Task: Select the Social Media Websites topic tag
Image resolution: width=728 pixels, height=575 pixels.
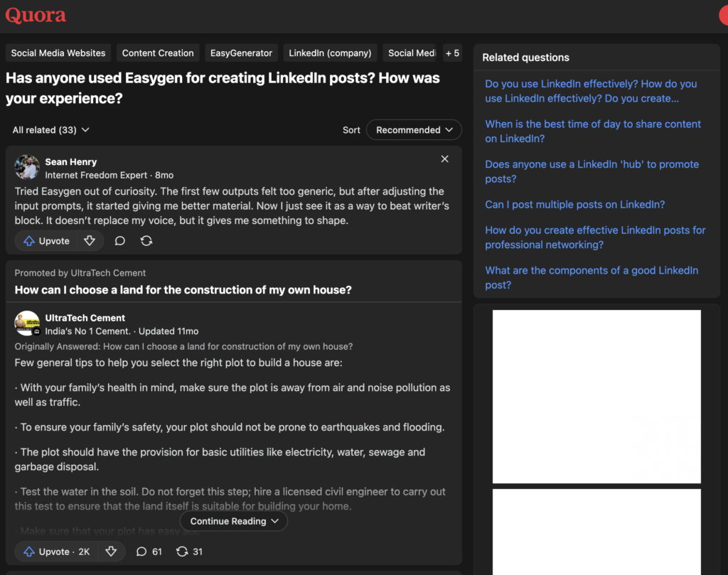Action: 58,53
